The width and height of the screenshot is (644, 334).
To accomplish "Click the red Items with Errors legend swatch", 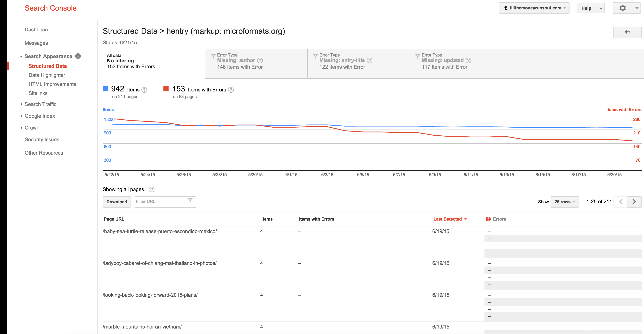I will coord(166,88).
